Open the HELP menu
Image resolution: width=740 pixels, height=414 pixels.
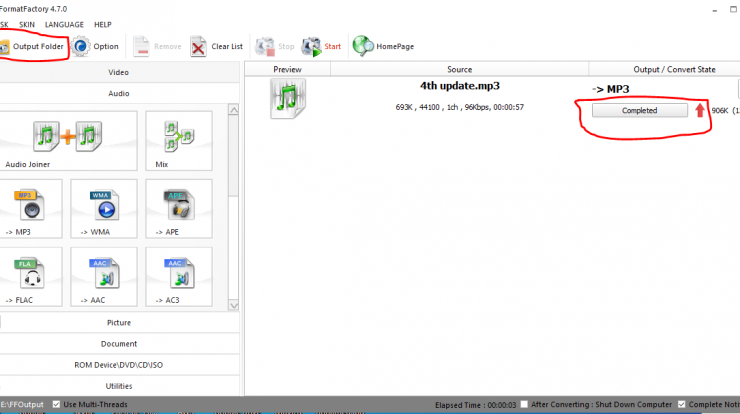click(102, 25)
